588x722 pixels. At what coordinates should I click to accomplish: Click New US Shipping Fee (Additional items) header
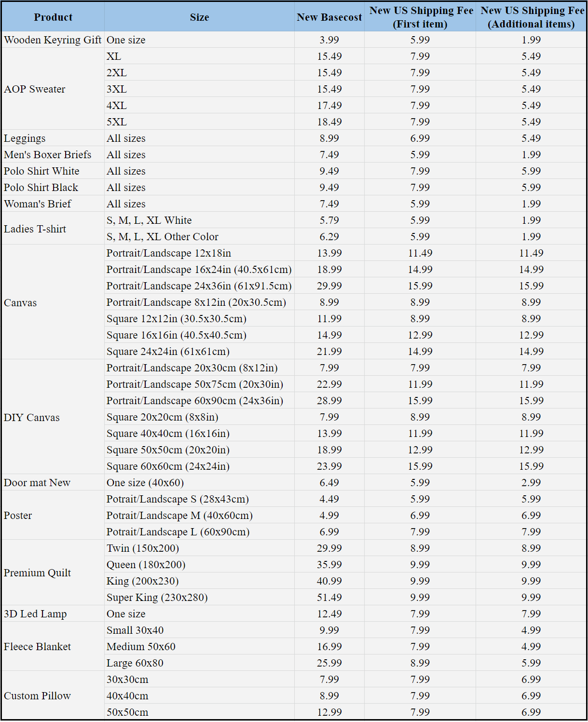[531, 17]
